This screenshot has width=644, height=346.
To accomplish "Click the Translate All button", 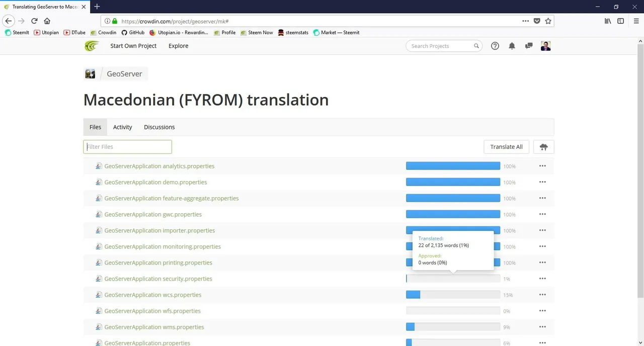I will coord(506,147).
